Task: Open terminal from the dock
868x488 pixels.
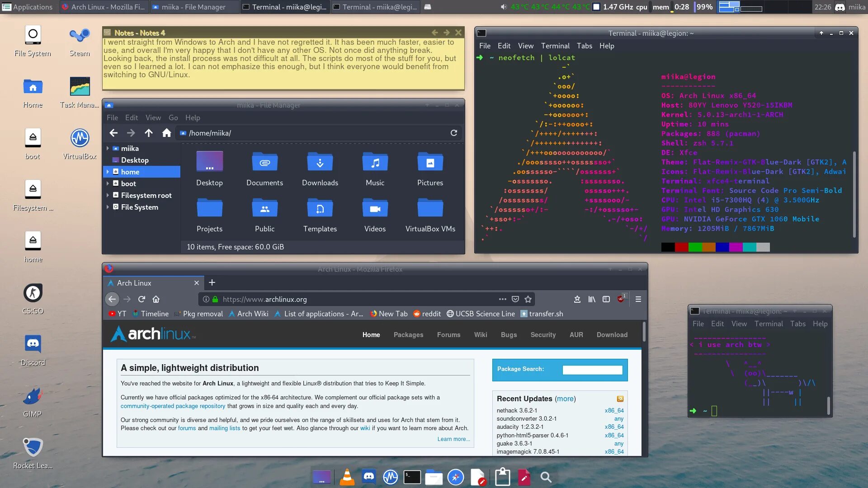Action: 412,477
